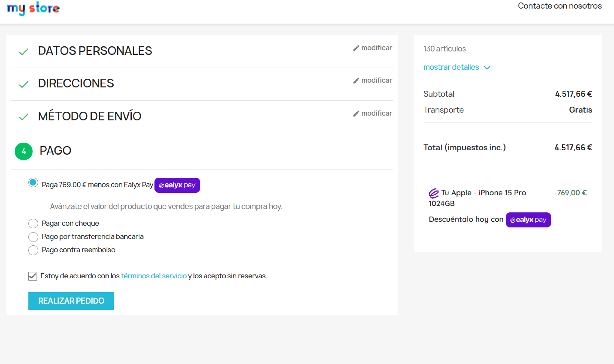614x364 pixels.
Task: Click green checkmark beside Datos Personales
Action: (x=24, y=52)
